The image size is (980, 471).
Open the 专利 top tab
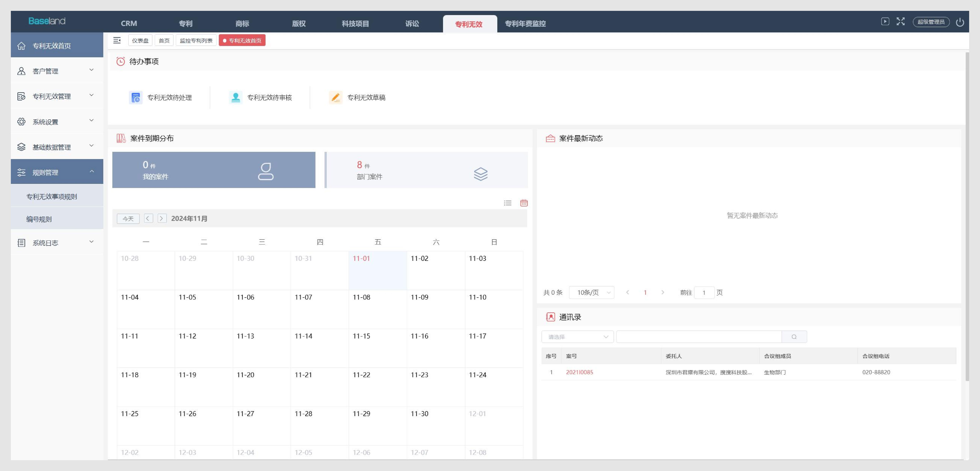click(x=185, y=24)
